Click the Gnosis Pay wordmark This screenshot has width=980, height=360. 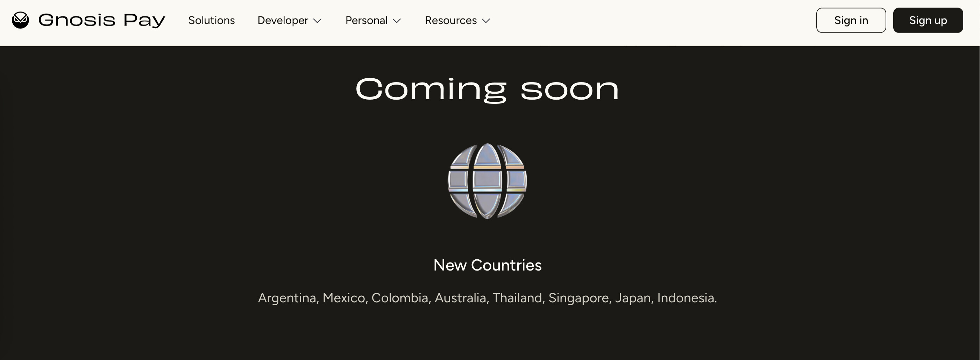coord(101,20)
